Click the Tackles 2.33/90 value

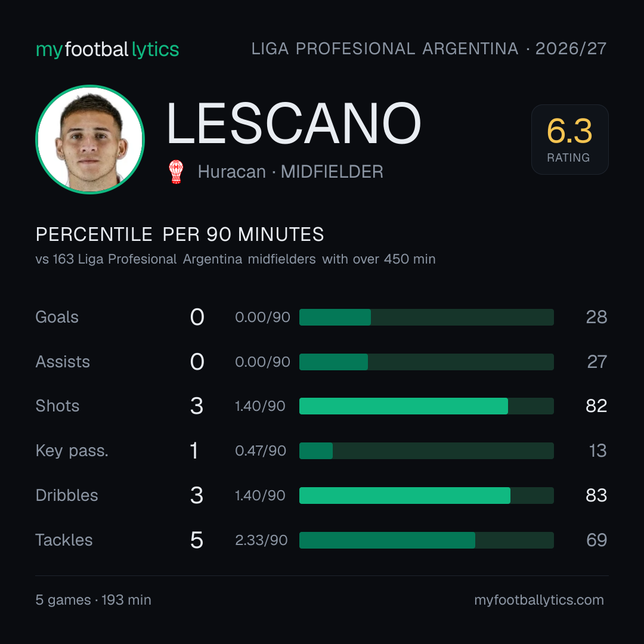click(261, 540)
